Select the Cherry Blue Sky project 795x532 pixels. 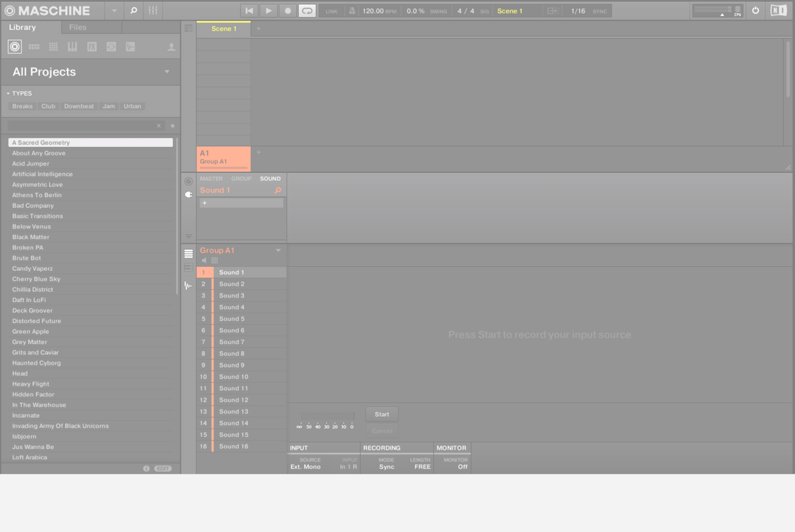(90, 279)
